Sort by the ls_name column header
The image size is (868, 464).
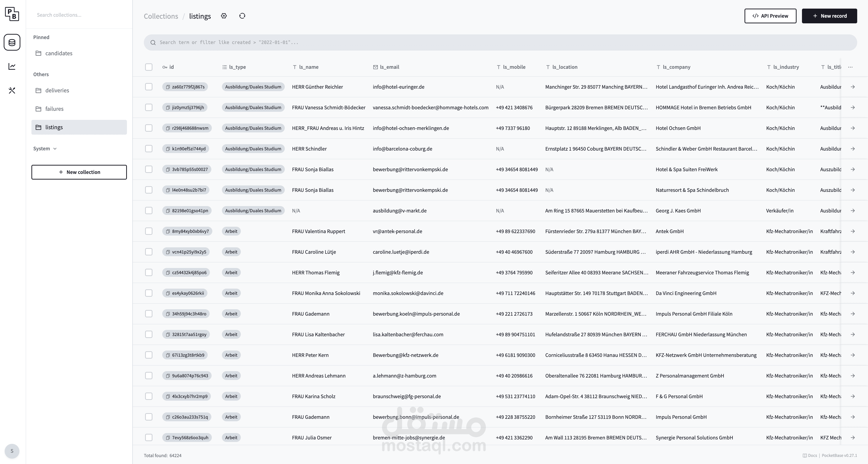[305, 67]
